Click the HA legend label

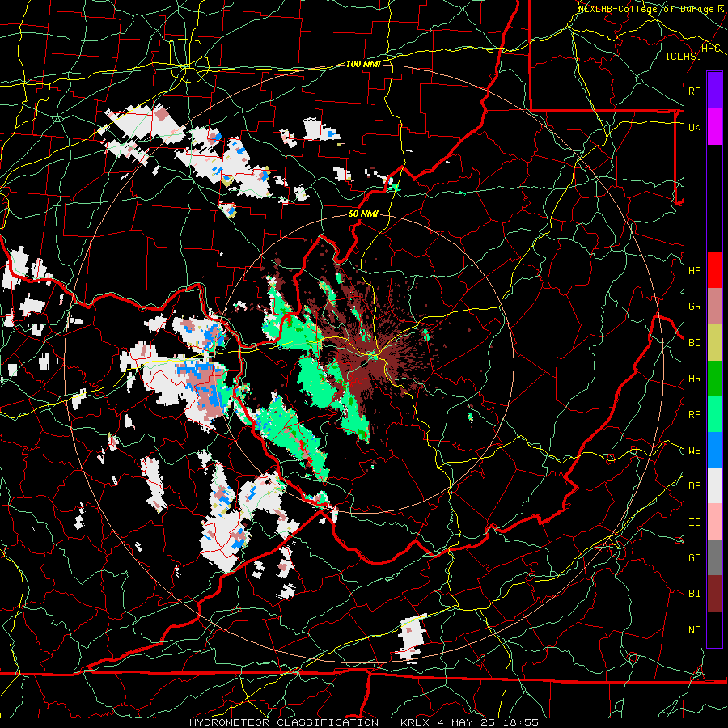pos(694,270)
